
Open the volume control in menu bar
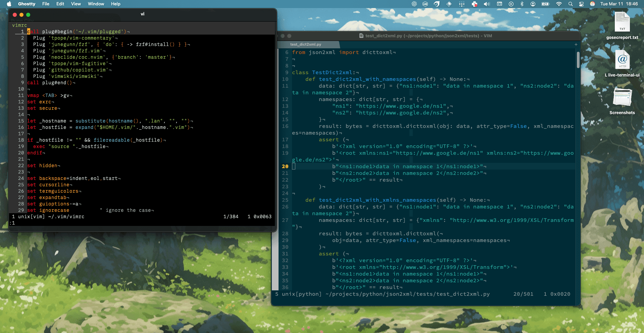[487, 4]
